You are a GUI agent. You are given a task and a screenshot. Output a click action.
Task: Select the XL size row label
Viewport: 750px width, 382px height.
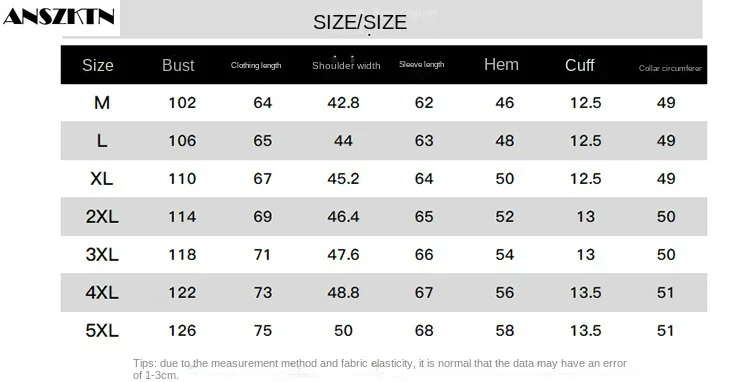coord(102,179)
